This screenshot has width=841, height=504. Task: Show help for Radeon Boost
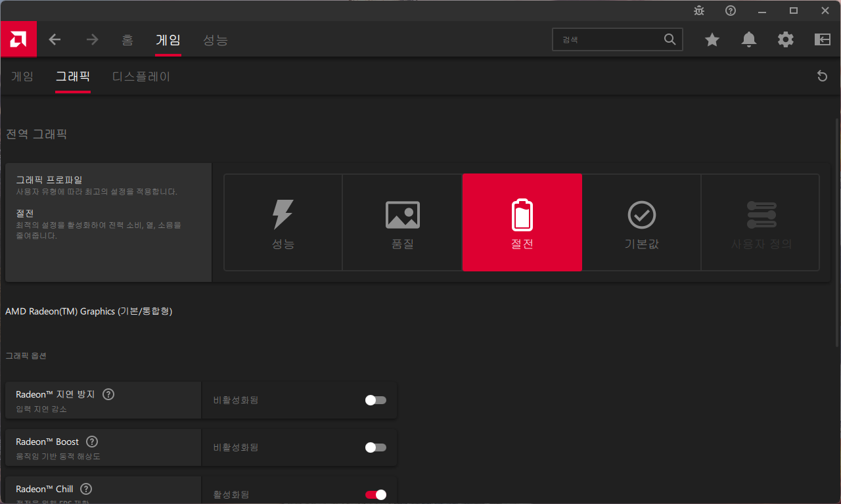92,442
